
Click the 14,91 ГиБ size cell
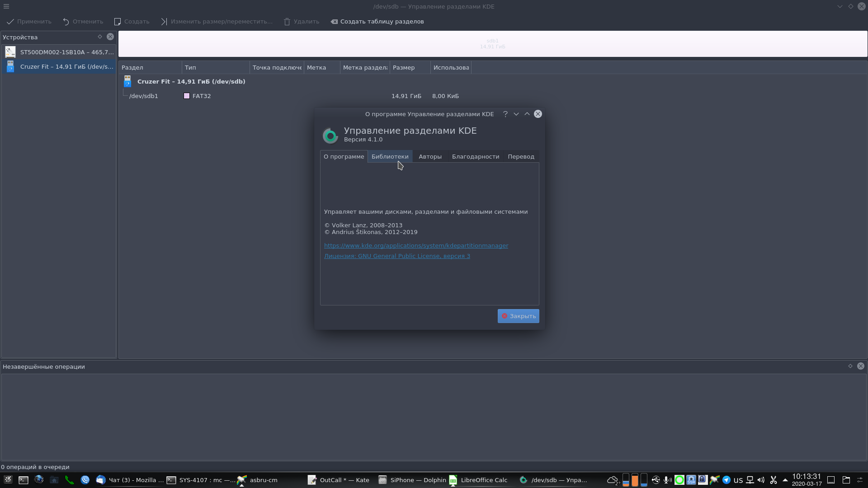(406, 96)
